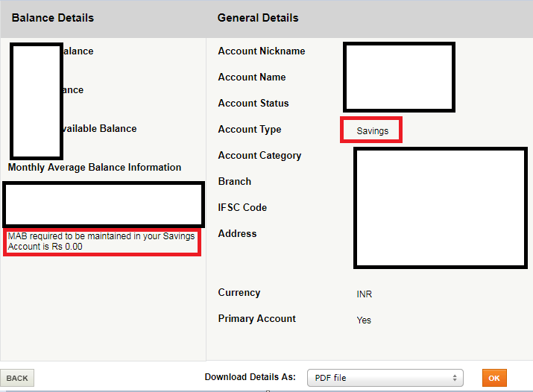The width and height of the screenshot is (533, 392).
Task: Click the Currency label
Action: [239, 293]
